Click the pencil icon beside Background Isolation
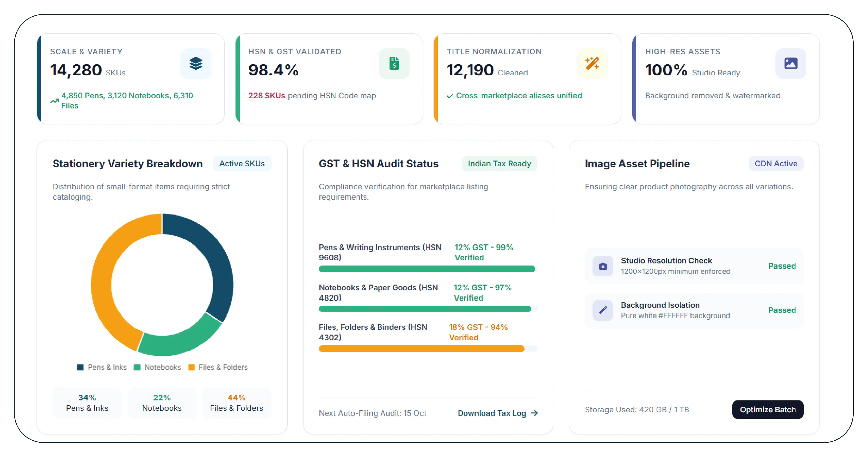This screenshot has height=457, width=868. coord(603,310)
